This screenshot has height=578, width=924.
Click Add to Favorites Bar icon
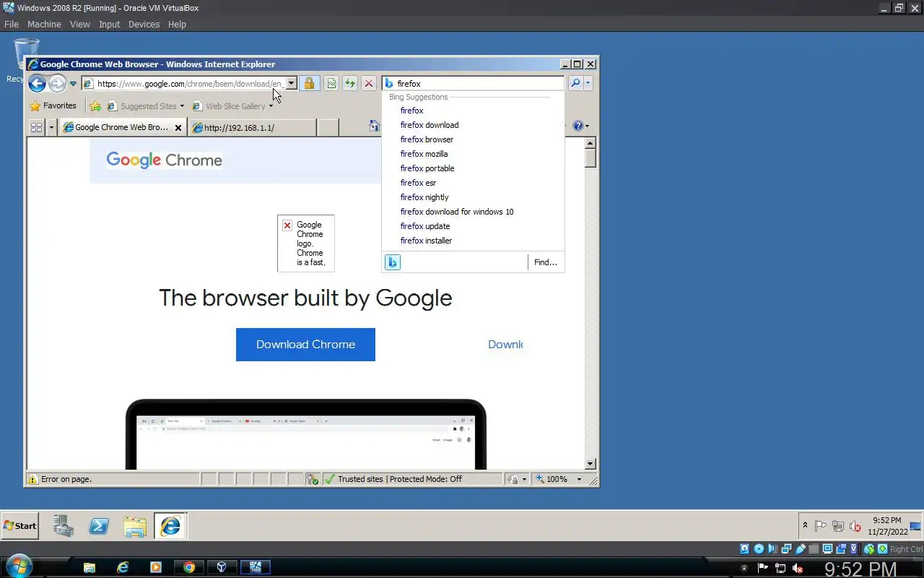(x=95, y=106)
